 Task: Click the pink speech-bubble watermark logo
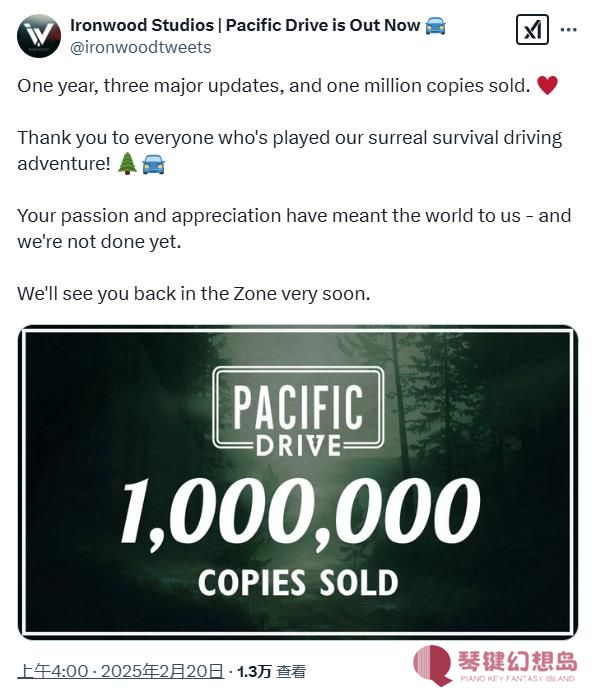click(x=432, y=665)
